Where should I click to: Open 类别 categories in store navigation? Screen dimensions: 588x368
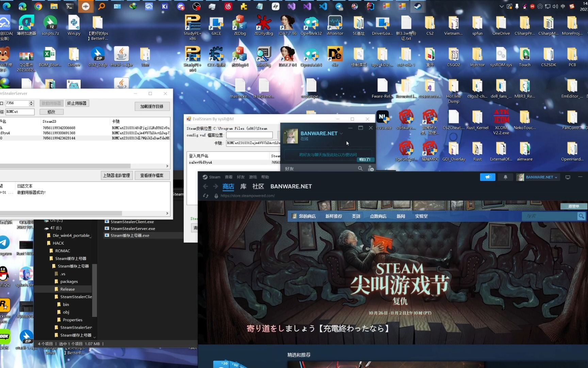(356, 216)
